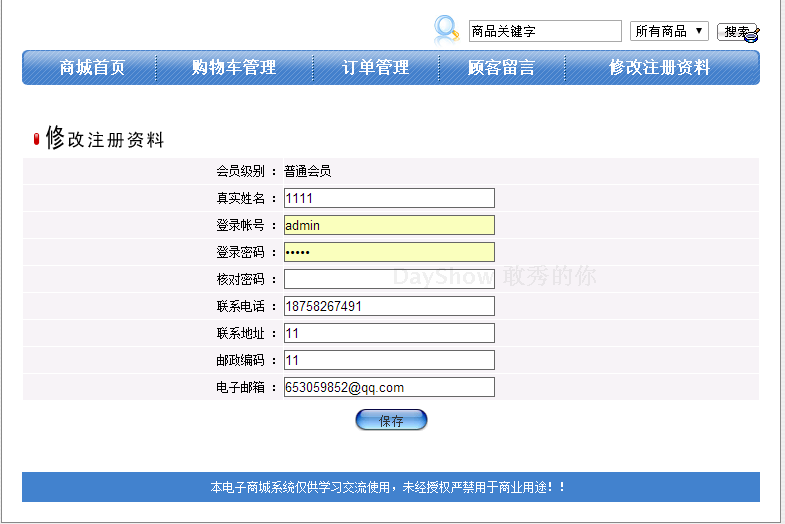Click the empty 核对密码 field
785x524 pixels.
click(x=389, y=279)
